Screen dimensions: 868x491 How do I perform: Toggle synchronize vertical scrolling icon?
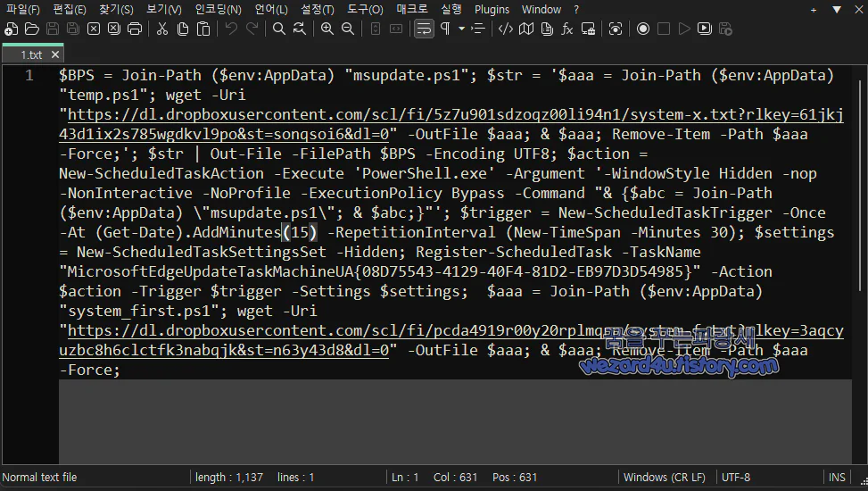click(376, 29)
